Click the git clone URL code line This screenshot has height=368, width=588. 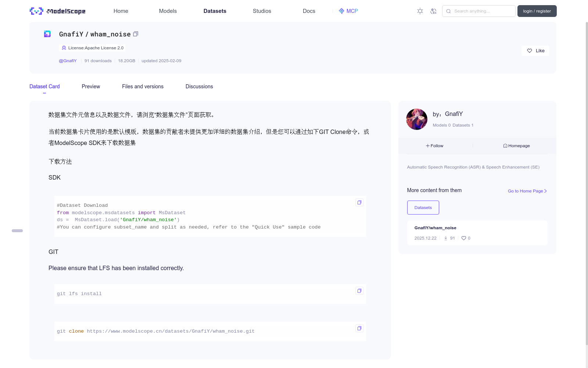156,331
